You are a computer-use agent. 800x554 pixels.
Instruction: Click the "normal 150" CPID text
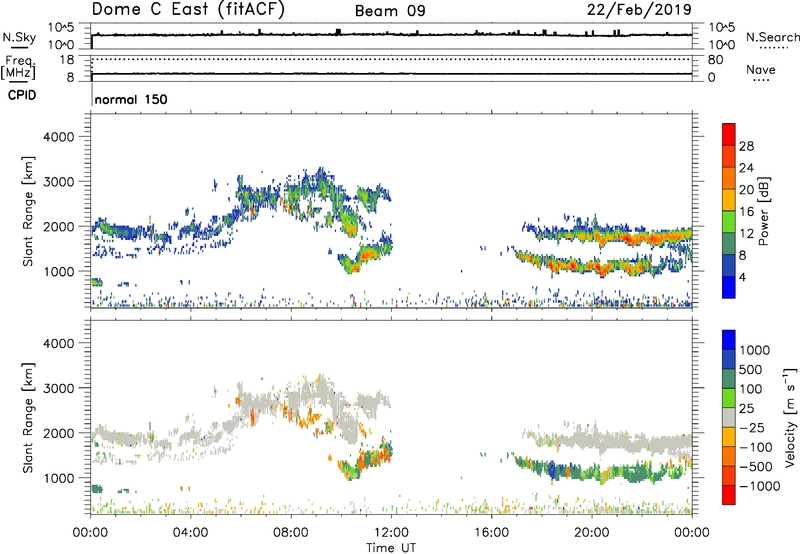tap(131, 99)
